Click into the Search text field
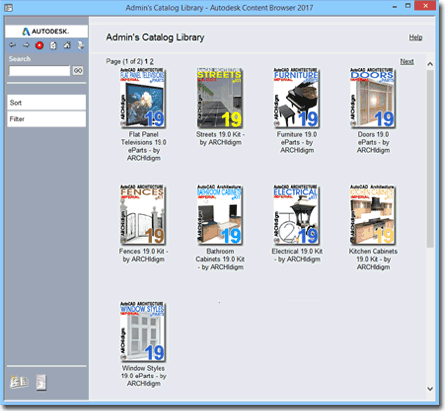The height and width of the screenshot is (411, 445). [39, 71]
